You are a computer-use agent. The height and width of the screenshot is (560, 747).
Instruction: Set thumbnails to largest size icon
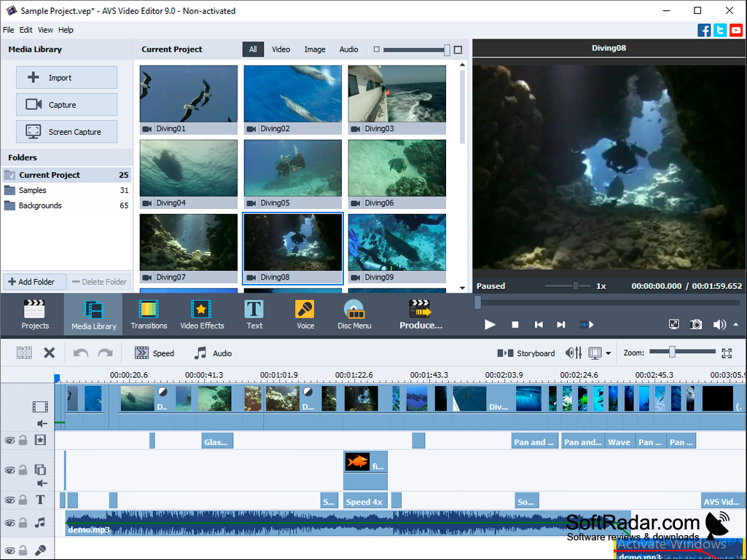458,50
